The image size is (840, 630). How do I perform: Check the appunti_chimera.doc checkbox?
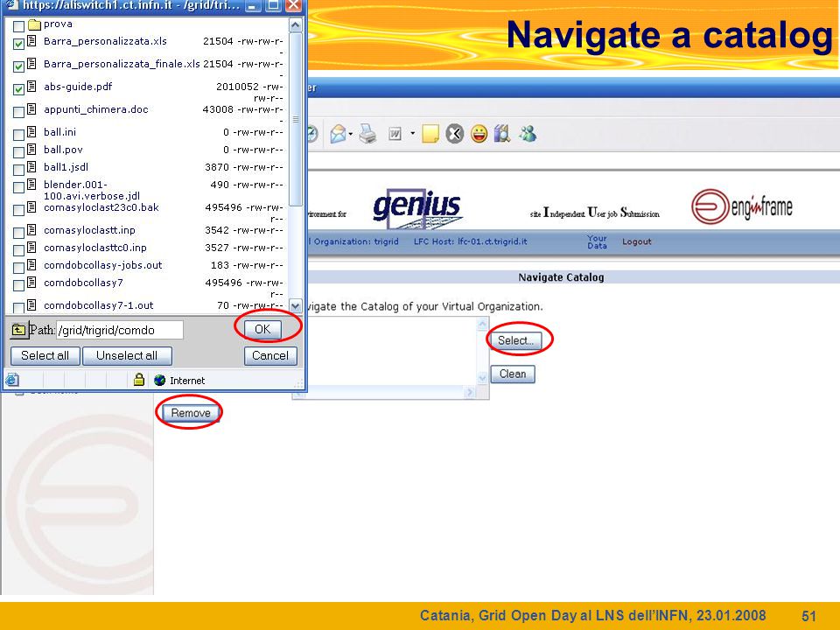18,111
